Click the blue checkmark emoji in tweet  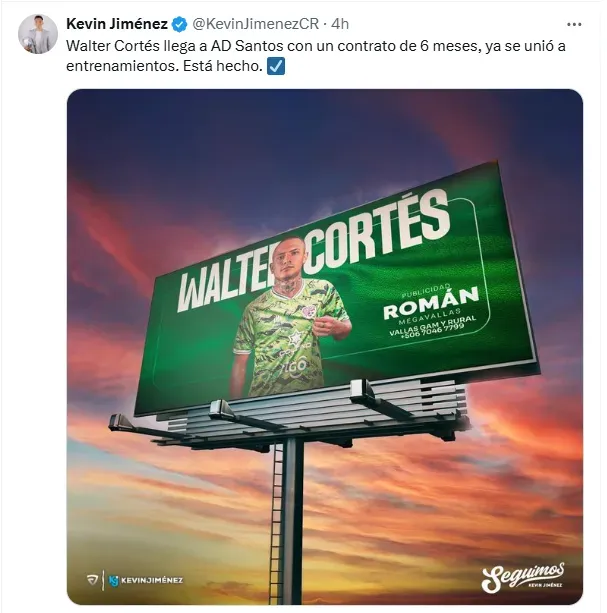[276, 68]
